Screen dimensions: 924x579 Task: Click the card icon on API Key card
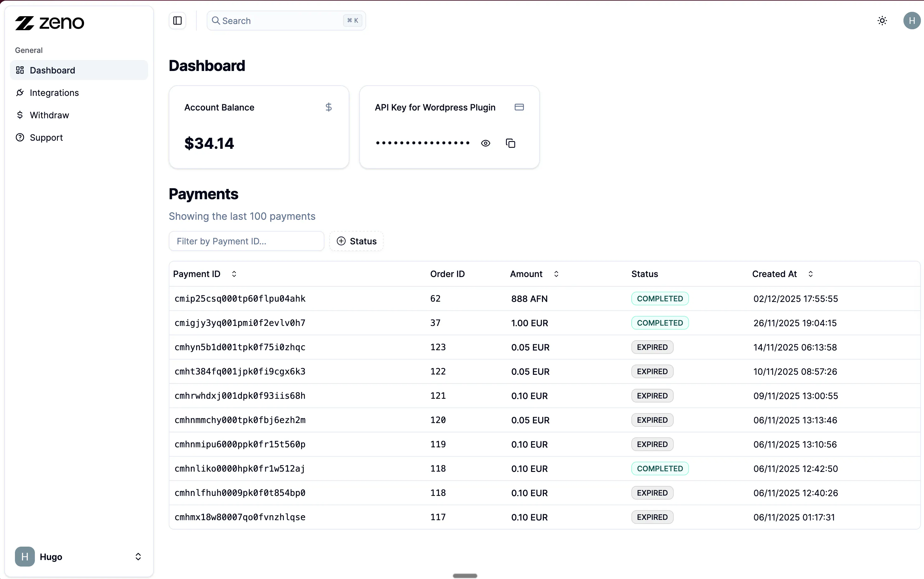[519, 107]
